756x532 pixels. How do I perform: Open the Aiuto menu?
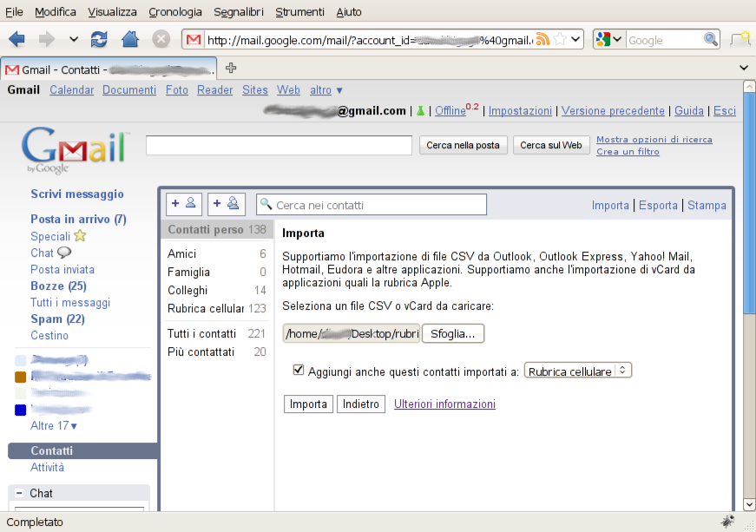(x=349, y=12)
